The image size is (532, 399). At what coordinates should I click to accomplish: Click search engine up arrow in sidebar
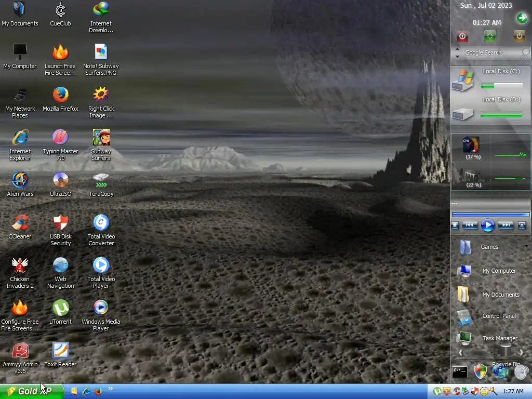pyautogui.click(x=457, y=49)
